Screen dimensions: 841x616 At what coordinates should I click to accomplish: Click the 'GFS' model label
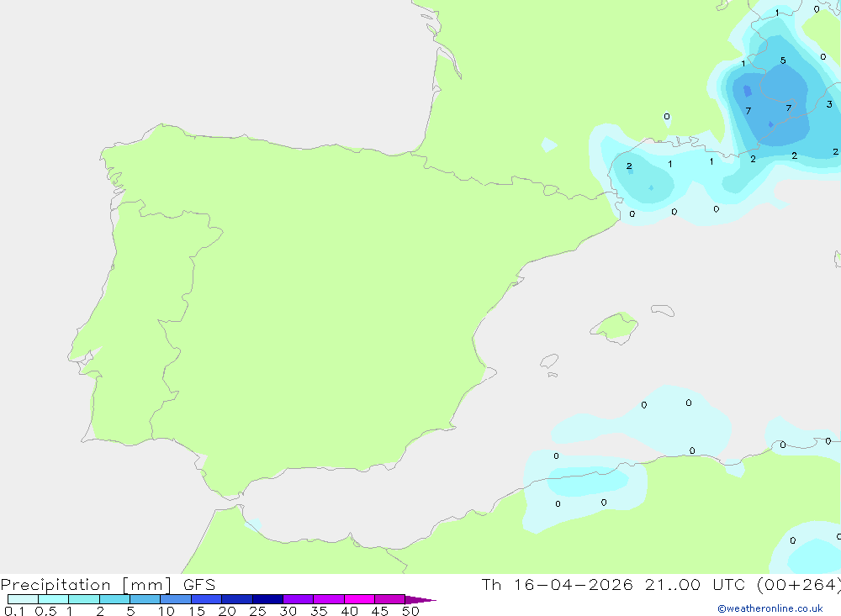[199, 584]
